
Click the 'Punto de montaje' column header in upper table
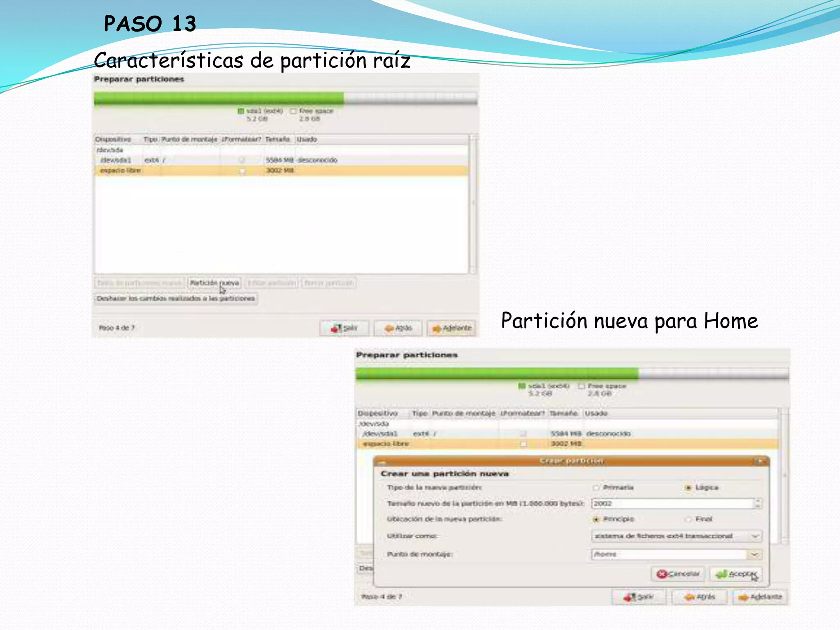[x=189, y=139]
